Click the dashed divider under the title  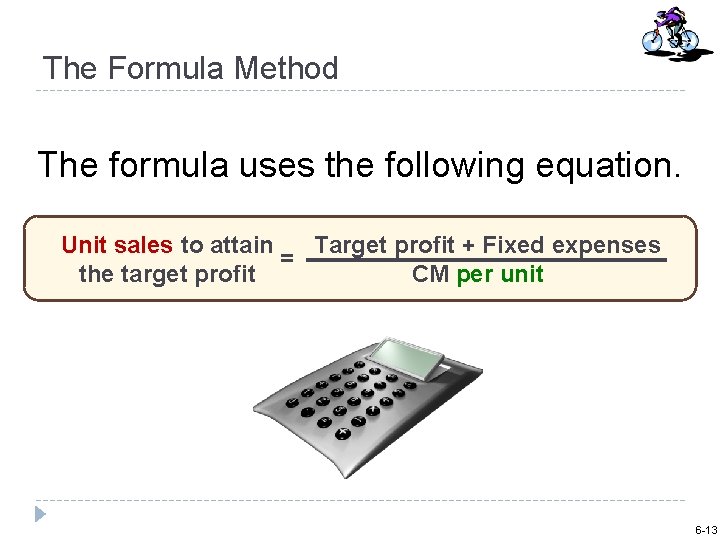point(360,91)
